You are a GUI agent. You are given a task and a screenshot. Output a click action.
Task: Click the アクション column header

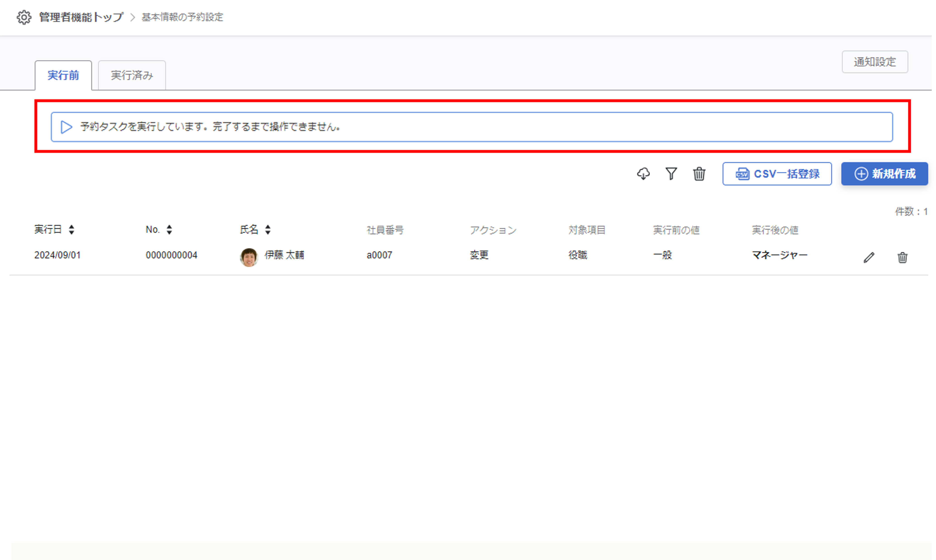pos(493,230)
